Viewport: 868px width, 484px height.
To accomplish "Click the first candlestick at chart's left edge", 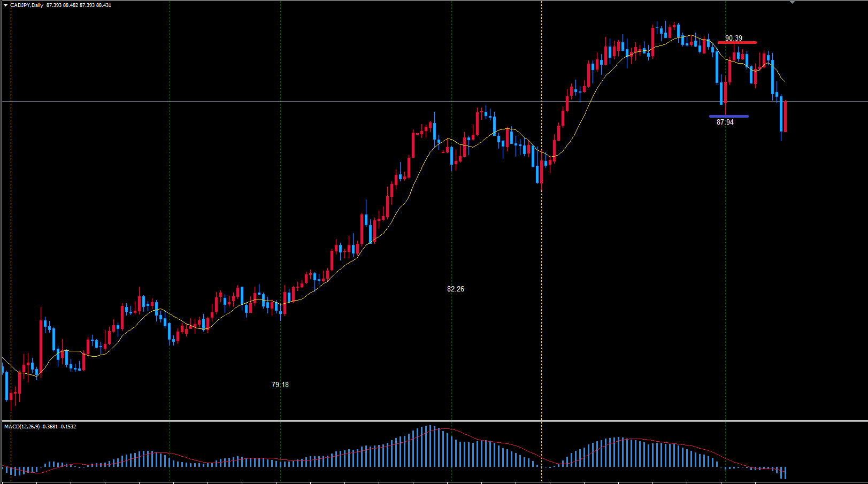I will (x=6, y=385).
